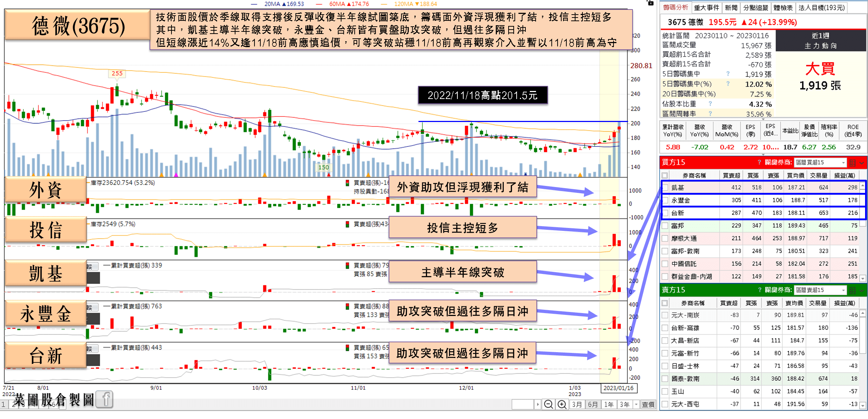The image size is (868, 419).
Task: Select the 群益金鼎-內湖 broker row name
Action: (x=691, y=277)
